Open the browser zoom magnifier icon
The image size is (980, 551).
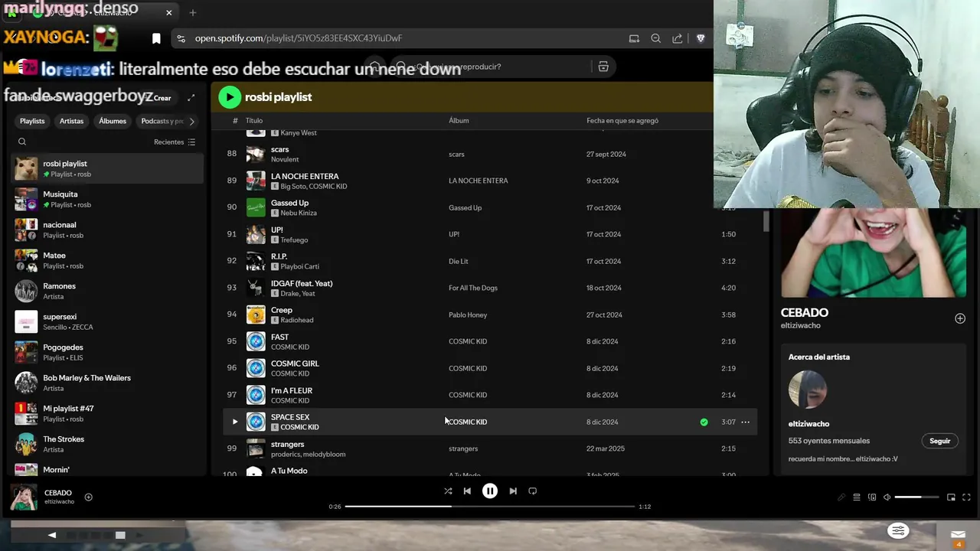656,38
